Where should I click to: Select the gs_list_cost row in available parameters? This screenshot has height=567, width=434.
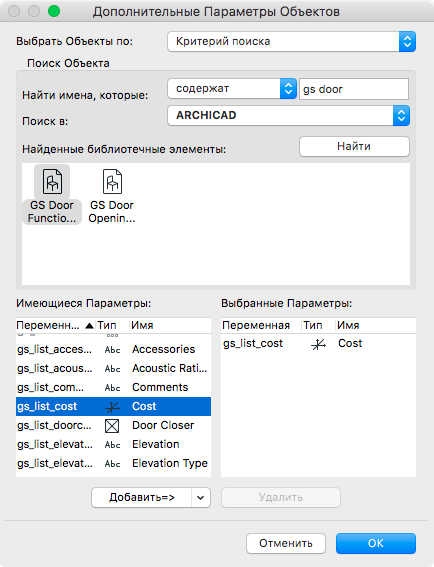pos(113,406)
